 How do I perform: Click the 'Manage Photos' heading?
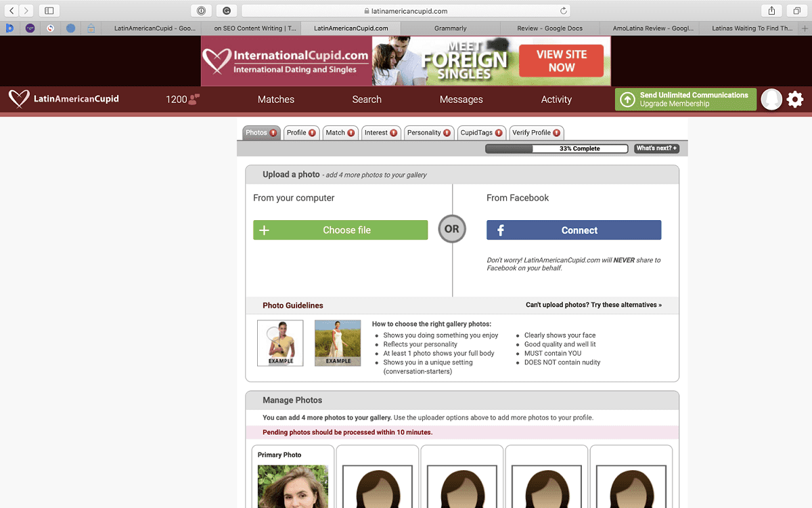click(x=292, y=400)
